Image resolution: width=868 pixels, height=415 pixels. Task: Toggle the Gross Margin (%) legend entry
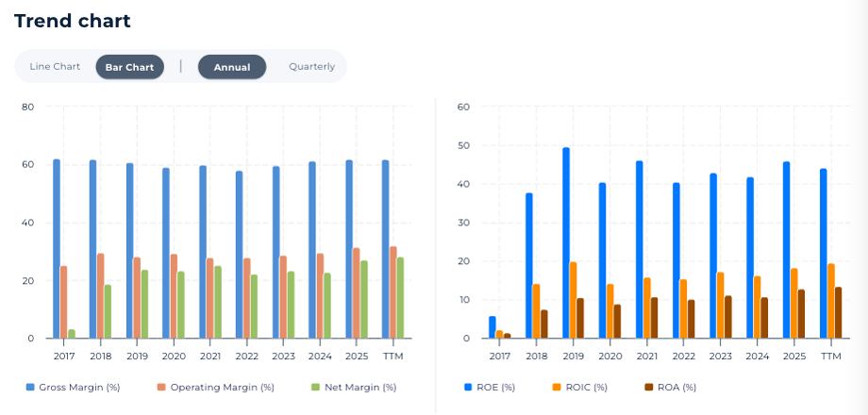click(73, 388)
